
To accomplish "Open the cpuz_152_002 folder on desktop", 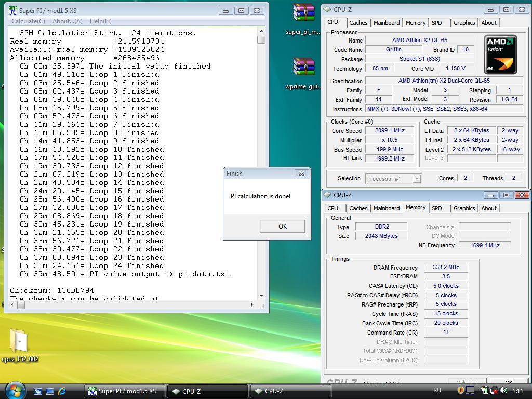I will coord(20,345).
